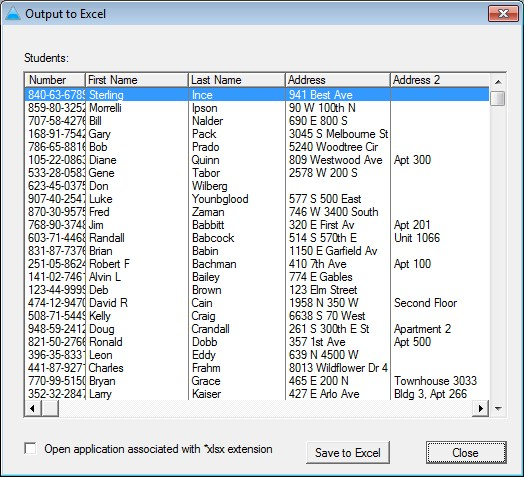524x477 pixels.
Task: Click the vertical scrollbar thumb
Action: point(498,98)
